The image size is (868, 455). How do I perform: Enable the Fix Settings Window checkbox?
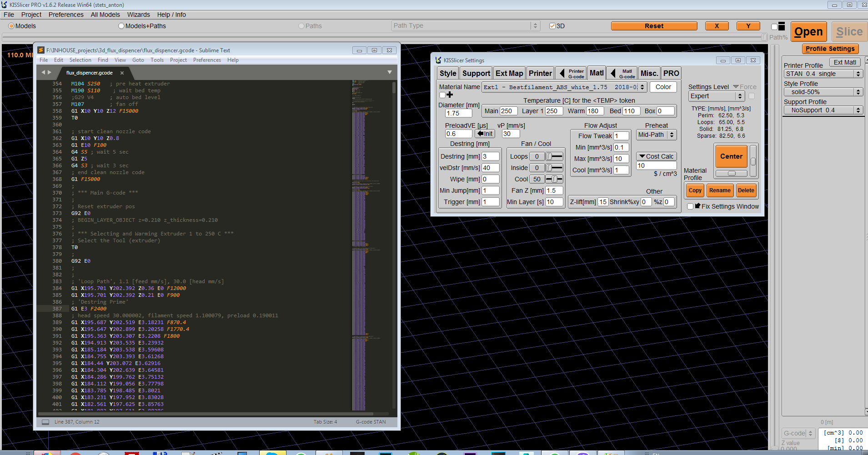(690, 206)
